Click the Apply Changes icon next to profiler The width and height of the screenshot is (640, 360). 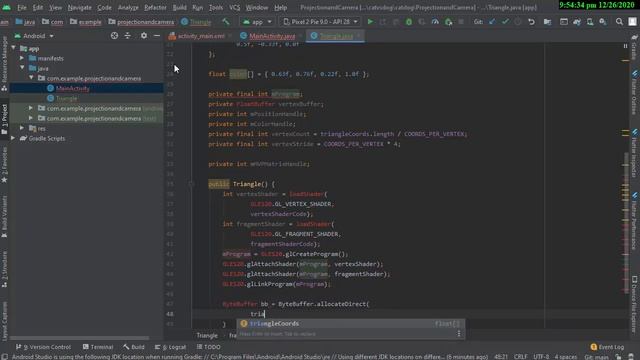click(449, 22)
